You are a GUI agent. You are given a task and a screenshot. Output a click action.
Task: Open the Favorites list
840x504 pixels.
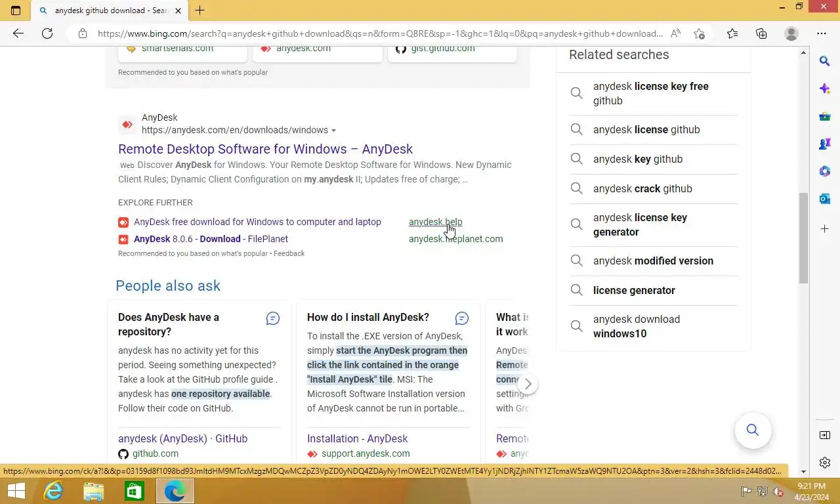732,33
